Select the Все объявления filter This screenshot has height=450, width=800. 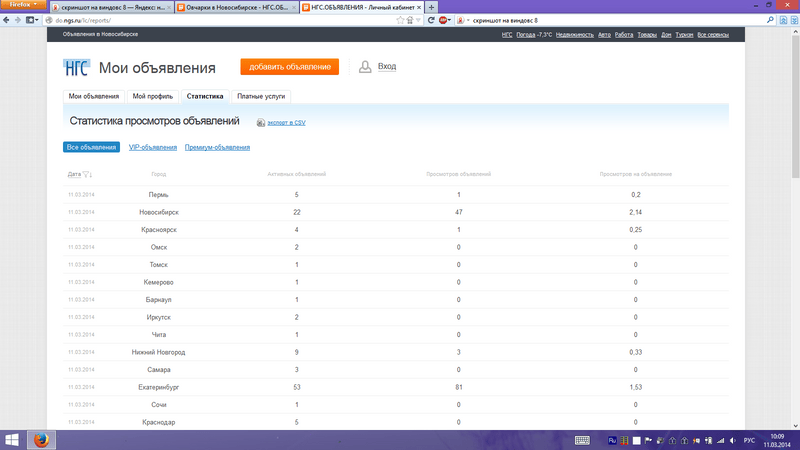click(91, 147)
